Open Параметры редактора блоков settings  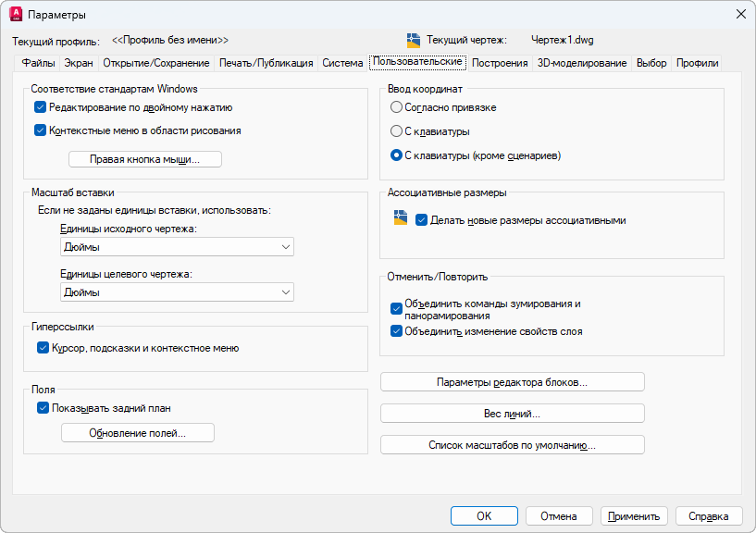pyautogui.click(x=512, y=382)
